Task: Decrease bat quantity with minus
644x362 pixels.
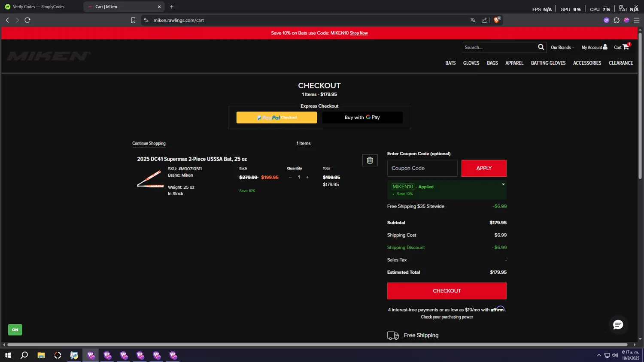Action: point(290,177)
